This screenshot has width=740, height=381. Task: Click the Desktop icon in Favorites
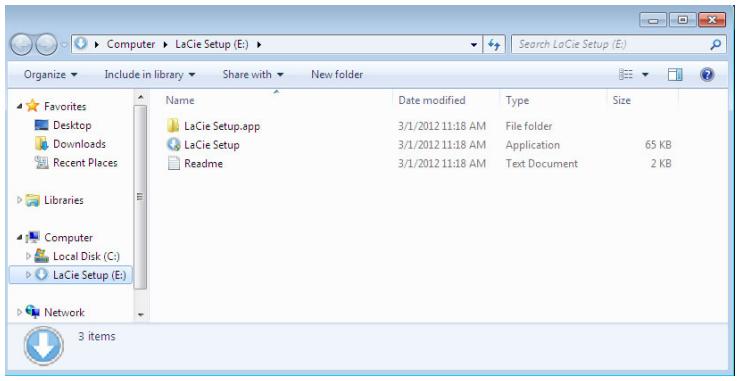(x=42, y=125)
